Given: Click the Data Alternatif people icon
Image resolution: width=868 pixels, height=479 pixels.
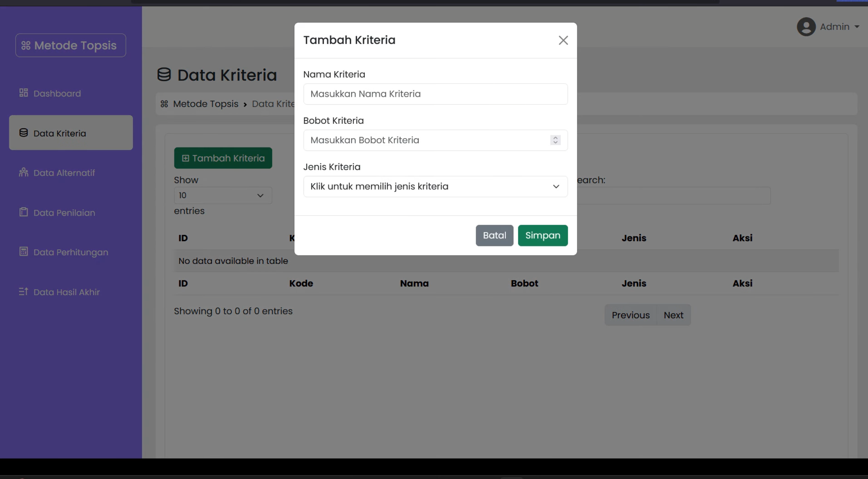Looking at the screenshot, I should pyautogui.click(x=23, y=172).
